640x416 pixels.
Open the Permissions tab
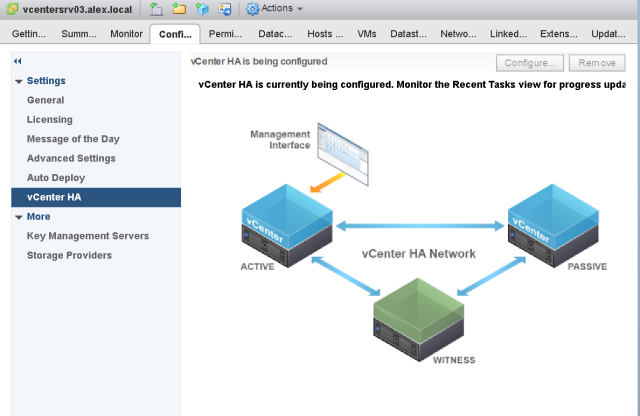[x=225, y=34]
